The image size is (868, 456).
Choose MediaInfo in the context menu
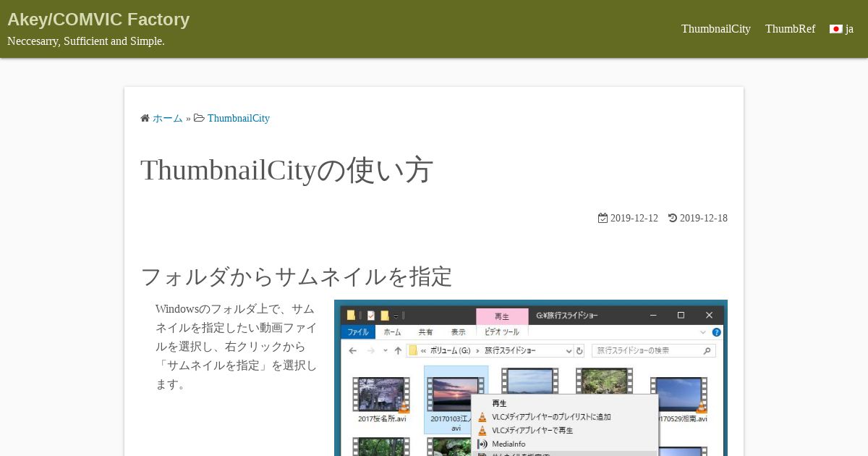[x=509, y=444]
